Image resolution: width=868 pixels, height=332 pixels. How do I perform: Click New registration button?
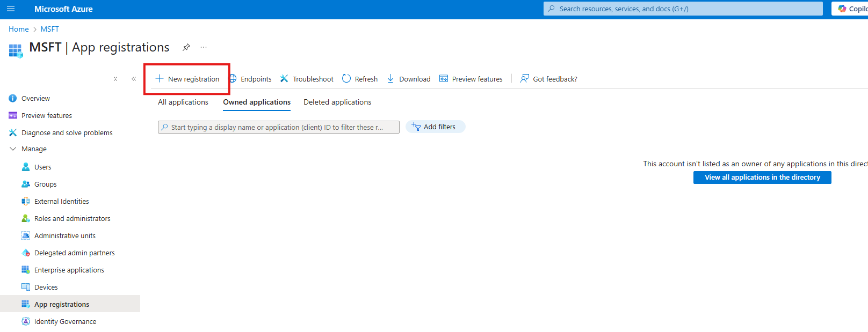[x=187, y=79]
